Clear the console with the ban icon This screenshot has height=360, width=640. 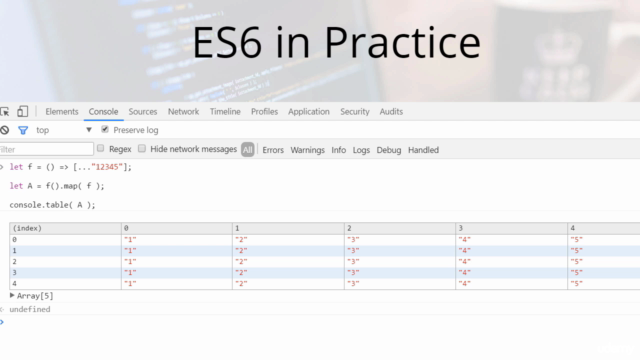pos(4,130)
